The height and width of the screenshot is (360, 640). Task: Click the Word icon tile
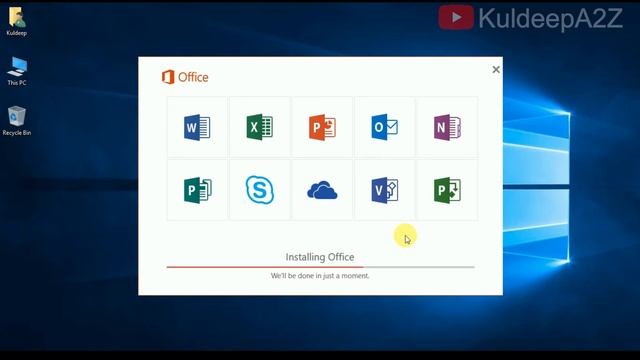coord(197,127)
